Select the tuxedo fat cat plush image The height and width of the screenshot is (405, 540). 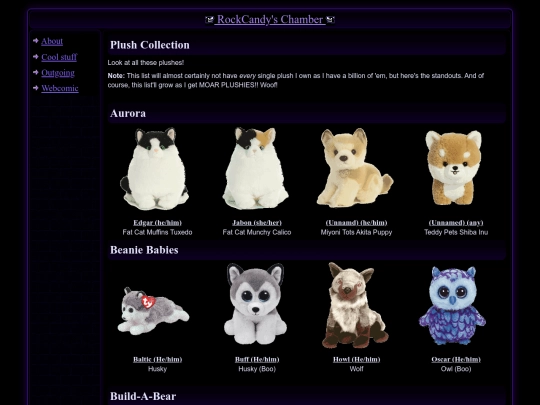point(155,168)
